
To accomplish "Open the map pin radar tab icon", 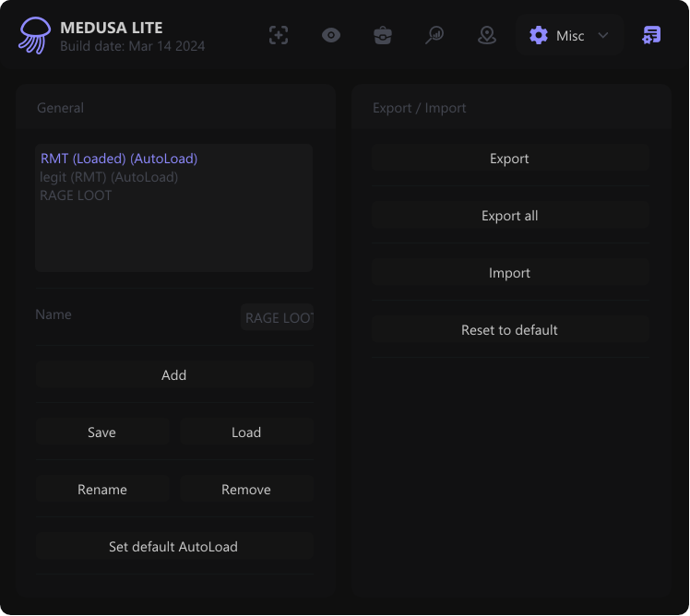I will click(487, 35).
